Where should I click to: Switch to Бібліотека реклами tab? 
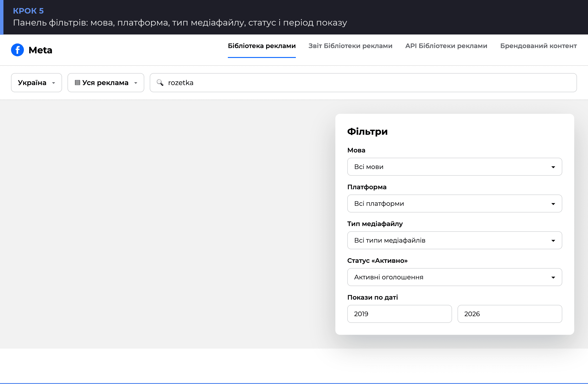pyautogui.click(x=262, y=46)
